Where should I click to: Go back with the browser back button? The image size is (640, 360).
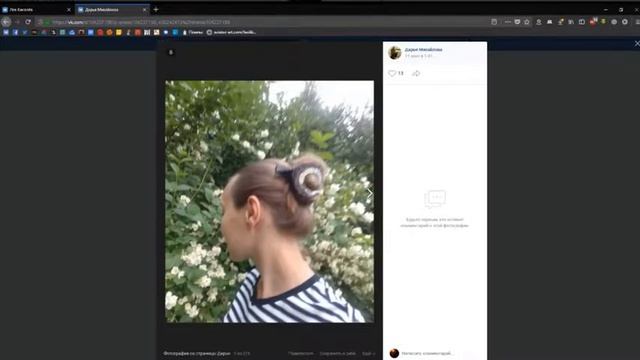pyautogui.click(x=6, y=22)
